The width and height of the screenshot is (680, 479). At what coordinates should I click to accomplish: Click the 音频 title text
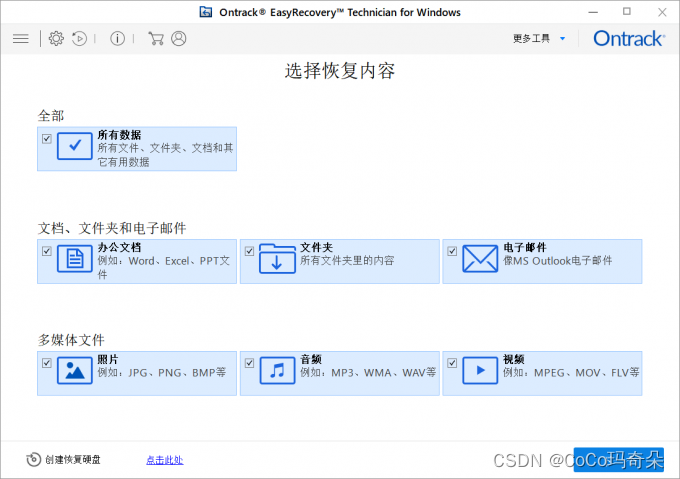(311, 359)
